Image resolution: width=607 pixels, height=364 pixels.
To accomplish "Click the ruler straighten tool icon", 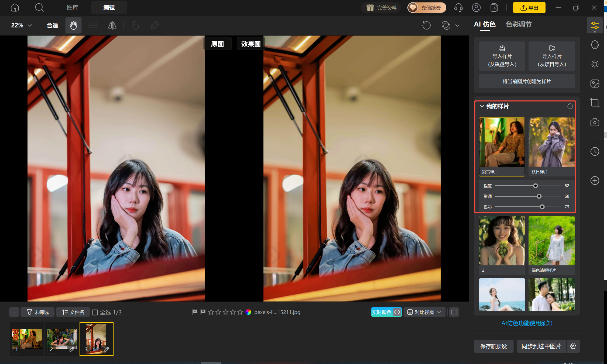I will (x=93, y=25).
